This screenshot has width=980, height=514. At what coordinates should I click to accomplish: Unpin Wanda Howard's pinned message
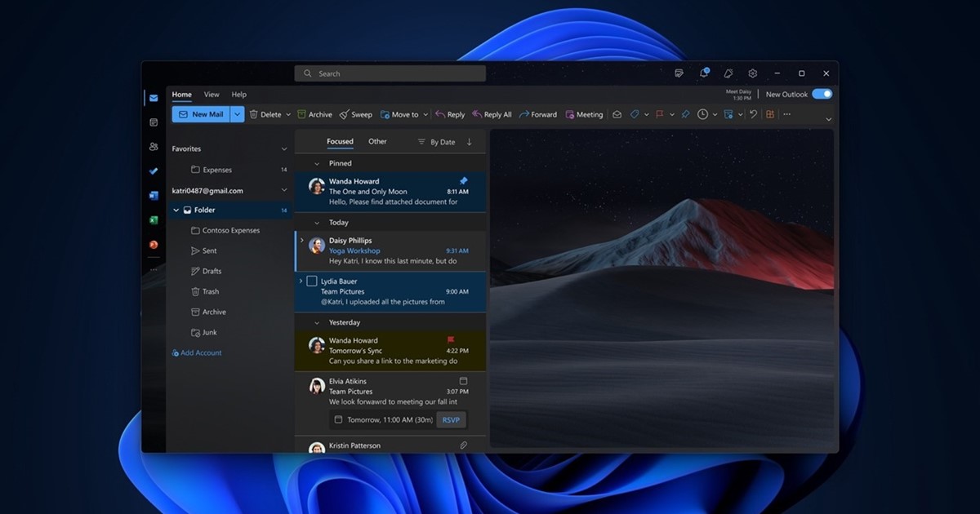coord(463,181)
